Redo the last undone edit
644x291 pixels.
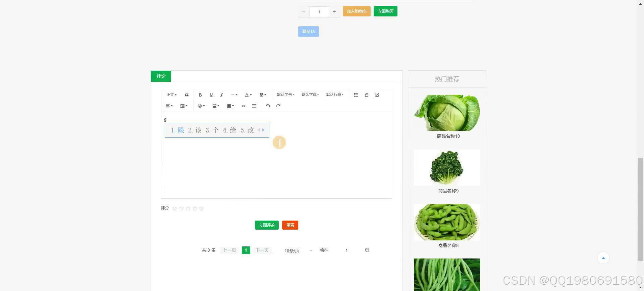pyautogui.click(x=278, y=106)
